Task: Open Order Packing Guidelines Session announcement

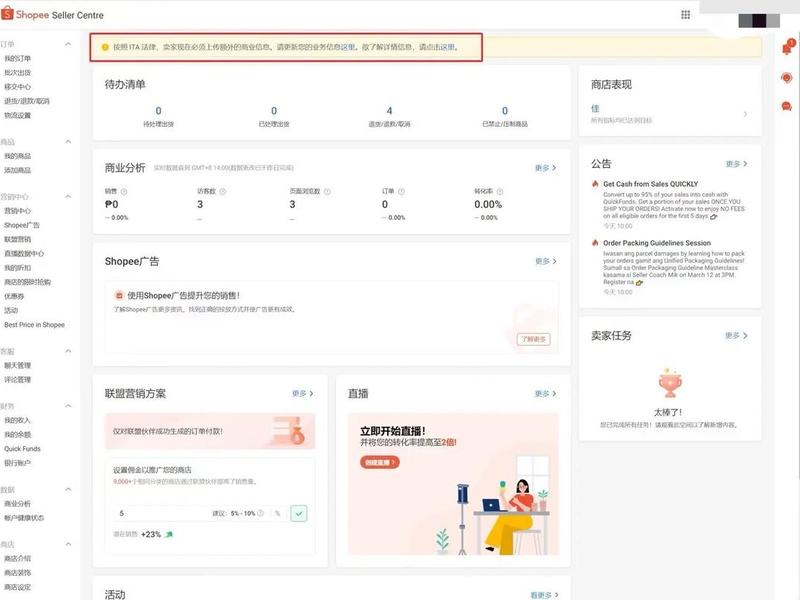Action: pyautogui.click(x=657, y=243)
